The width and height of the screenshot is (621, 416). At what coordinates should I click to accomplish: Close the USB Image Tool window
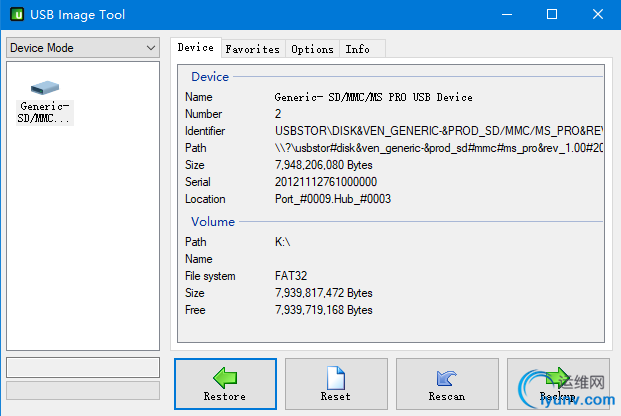(598, 15)
